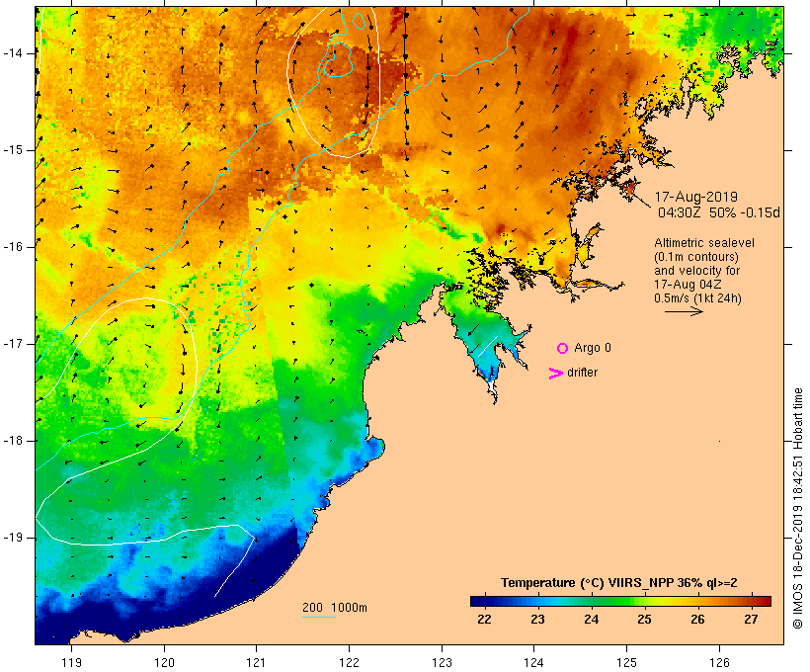The width and height of the screenshot is (810, 672).
Task: Click the latitude label -16
Action: click(13, 247)
